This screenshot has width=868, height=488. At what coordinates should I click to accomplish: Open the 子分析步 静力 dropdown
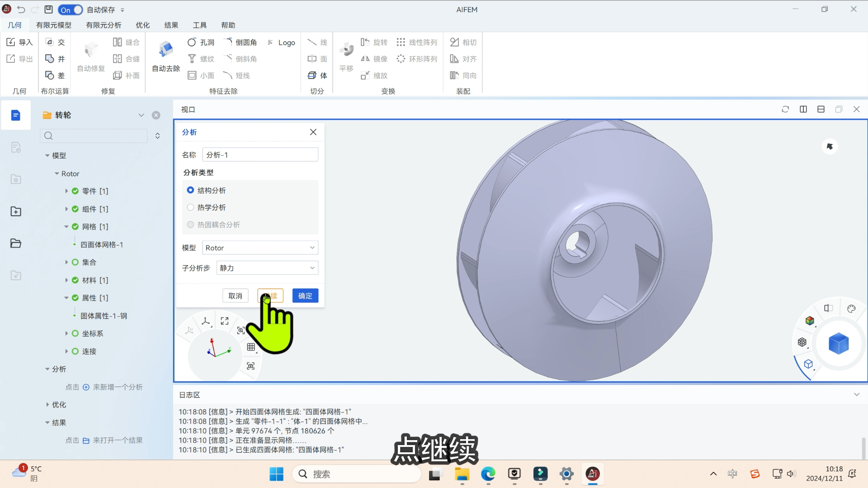click(267, 268)
